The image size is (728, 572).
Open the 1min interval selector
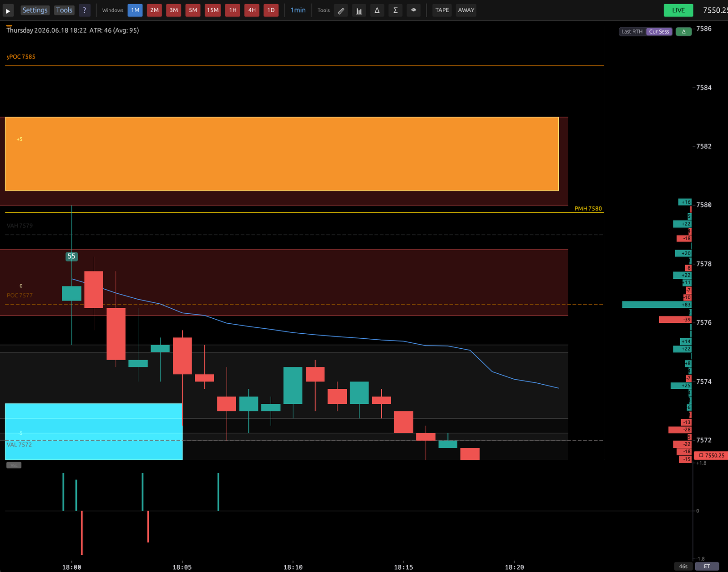pos(298,10)
